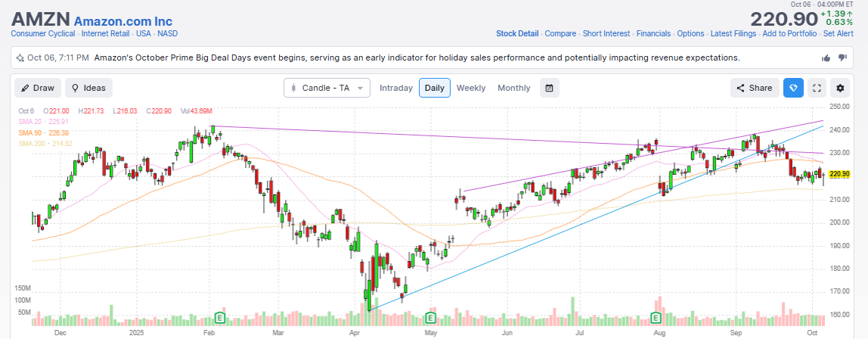This screenshot has width=868, height=339.
Task: Click Set Alert link
Action: click(838, 33)
